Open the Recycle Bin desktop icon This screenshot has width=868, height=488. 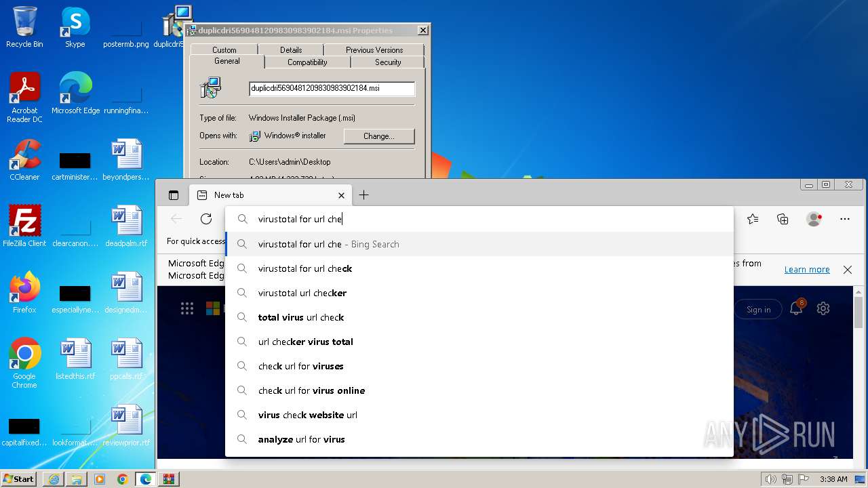point(24,27)
